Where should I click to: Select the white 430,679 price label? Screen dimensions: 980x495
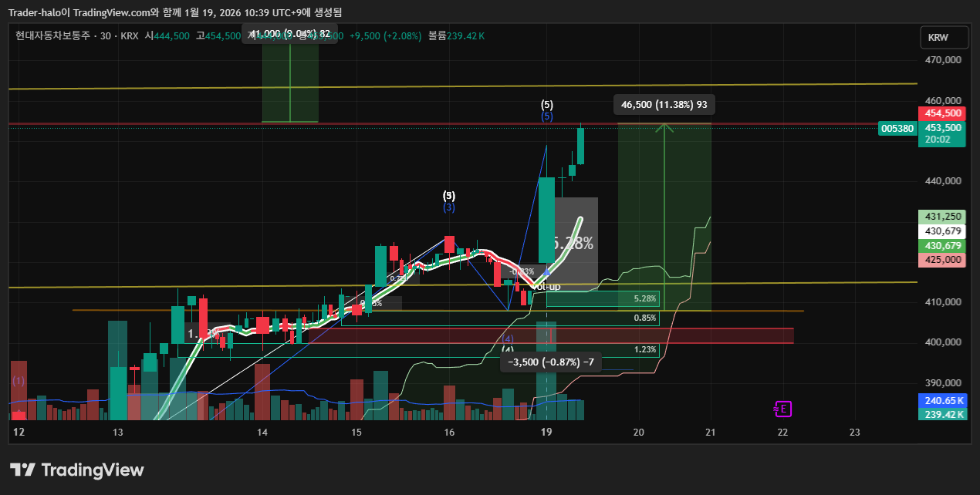[x=942, y=231]
